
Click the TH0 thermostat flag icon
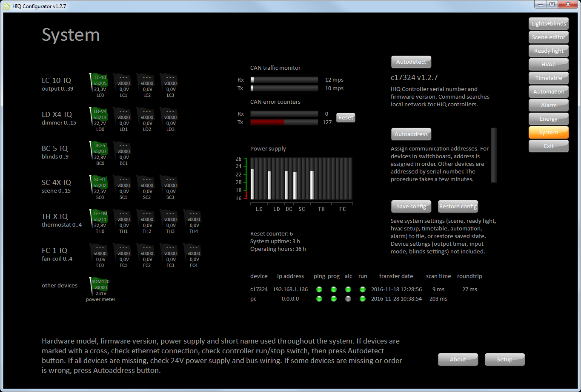(100, 219)
